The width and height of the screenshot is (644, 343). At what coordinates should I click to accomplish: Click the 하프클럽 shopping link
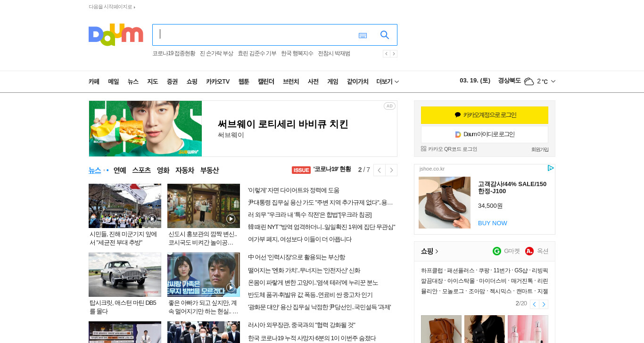(432, 270)
